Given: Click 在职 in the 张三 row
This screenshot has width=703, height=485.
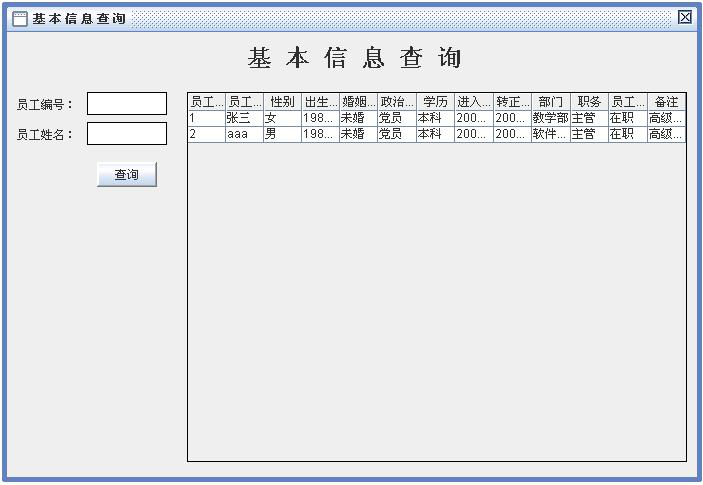Looking at the screenshot, I should point(628,118).
